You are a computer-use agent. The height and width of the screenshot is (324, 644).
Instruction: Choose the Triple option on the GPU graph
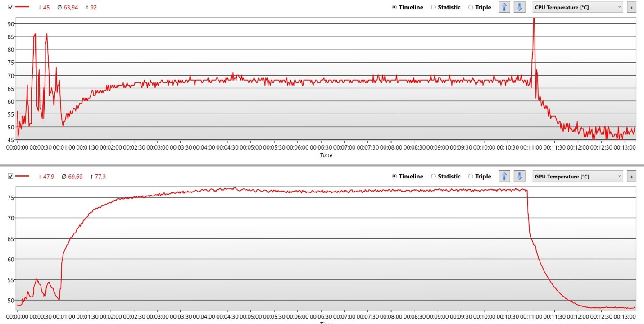tap(471, 176)
